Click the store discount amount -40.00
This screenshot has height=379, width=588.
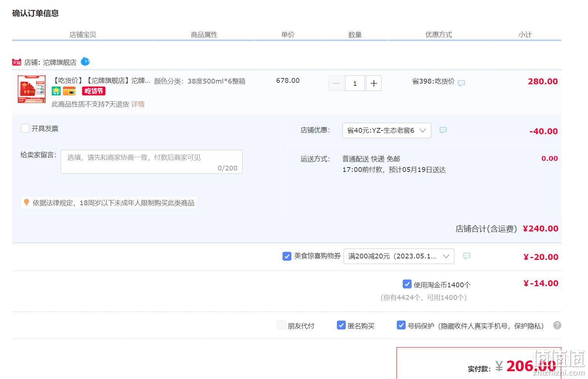coord(543,131)
